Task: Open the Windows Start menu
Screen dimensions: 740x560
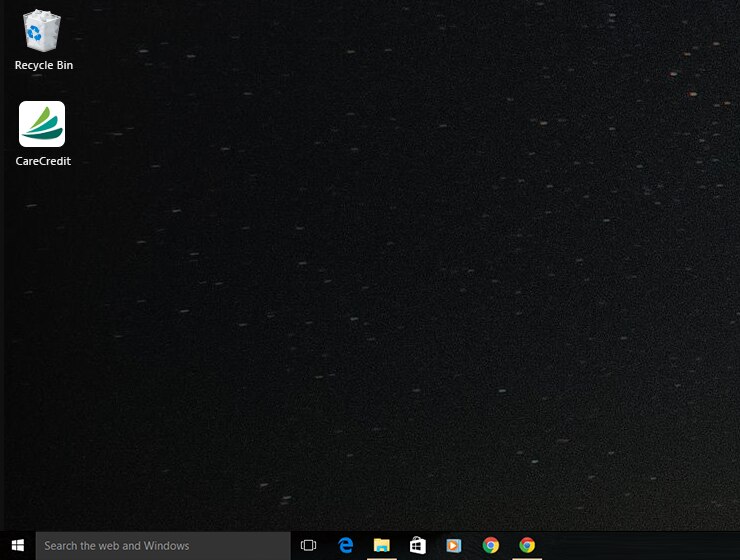Action: pyautogui.click(x=18, y=545)
